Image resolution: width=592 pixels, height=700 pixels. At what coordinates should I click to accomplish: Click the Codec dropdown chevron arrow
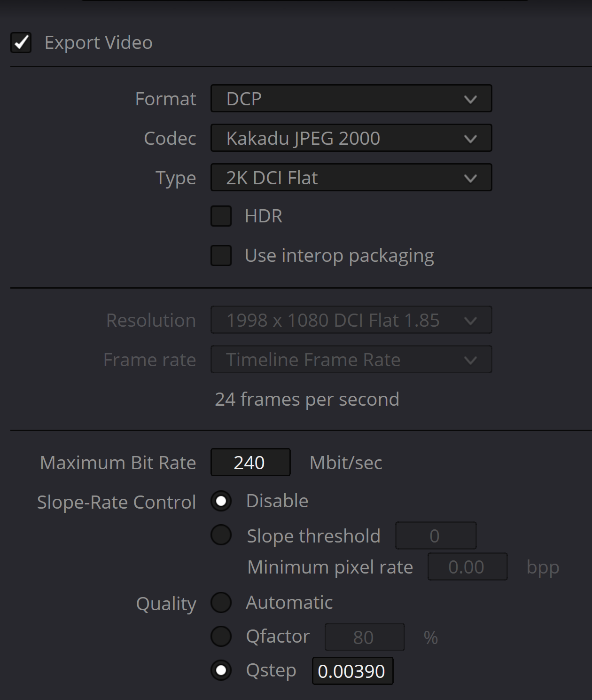[470, 139]
